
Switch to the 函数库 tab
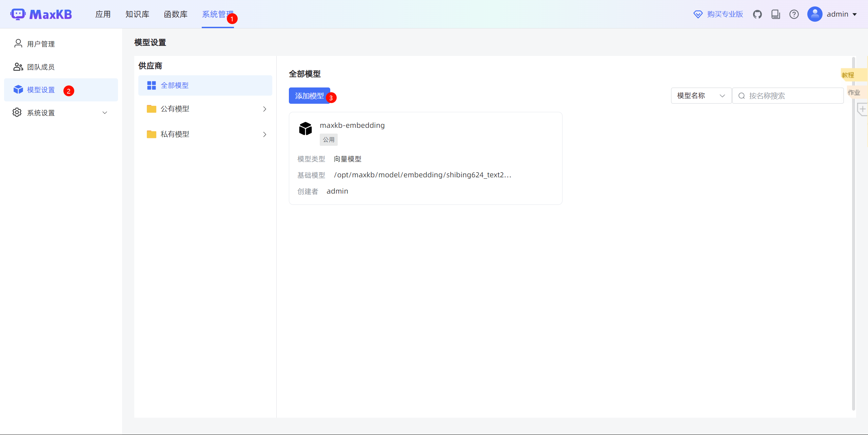coord(176,14)
